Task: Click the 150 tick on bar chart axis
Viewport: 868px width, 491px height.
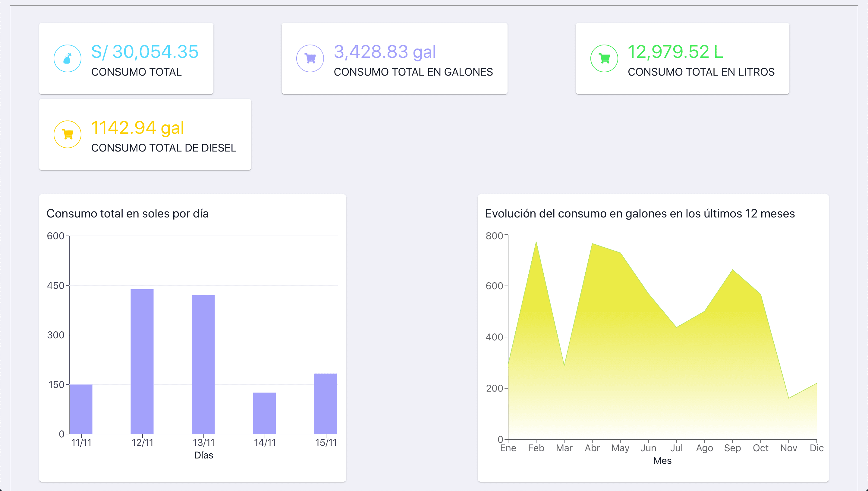Action: click(56, 385)
